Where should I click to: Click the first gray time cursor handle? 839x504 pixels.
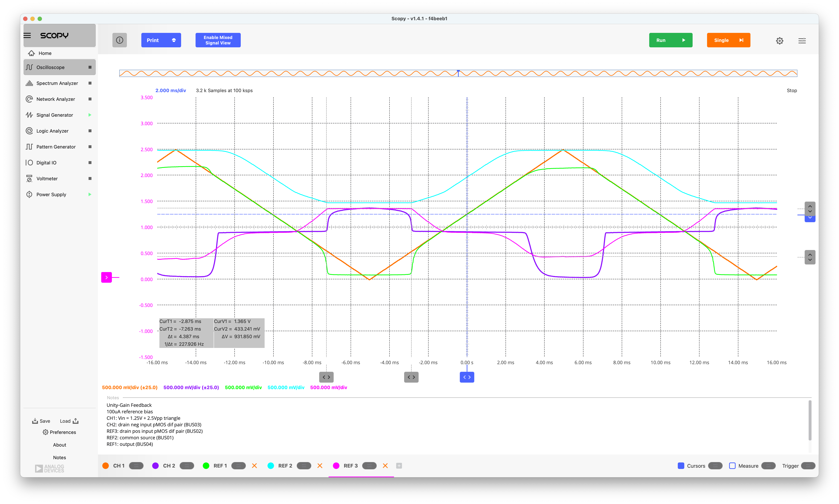tap(326, 377)
